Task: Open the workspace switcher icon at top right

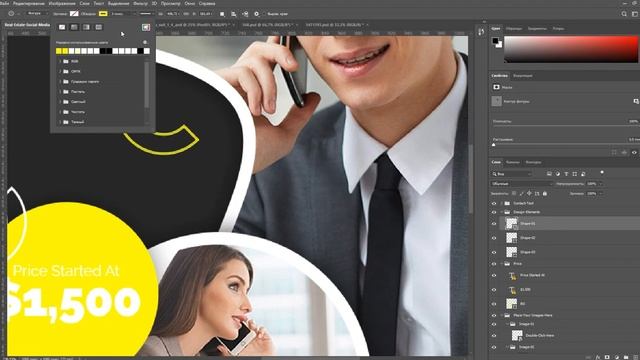Action: pos(635,14)
